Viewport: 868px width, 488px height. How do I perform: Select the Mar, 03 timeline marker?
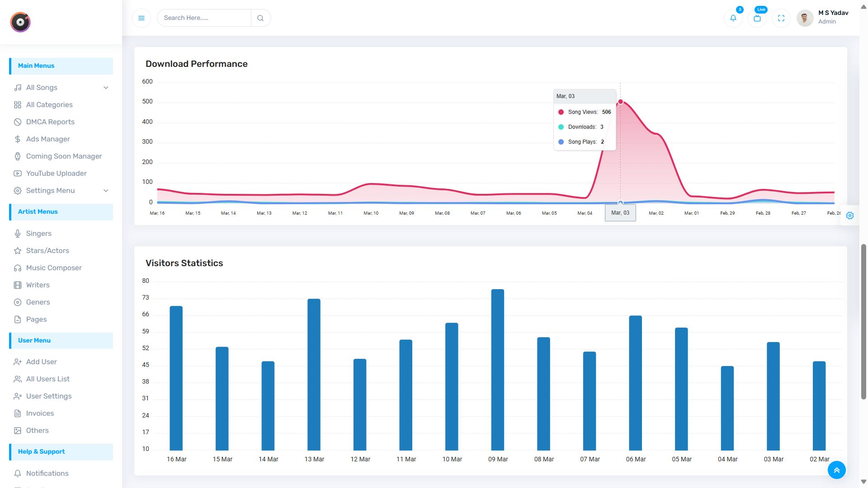point(620,213)
